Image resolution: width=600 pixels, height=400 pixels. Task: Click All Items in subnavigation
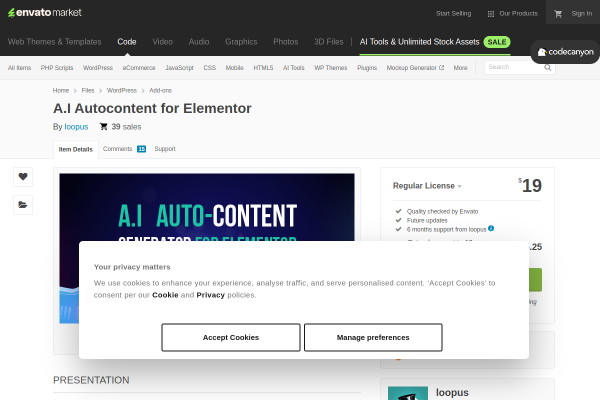point(20,68)
